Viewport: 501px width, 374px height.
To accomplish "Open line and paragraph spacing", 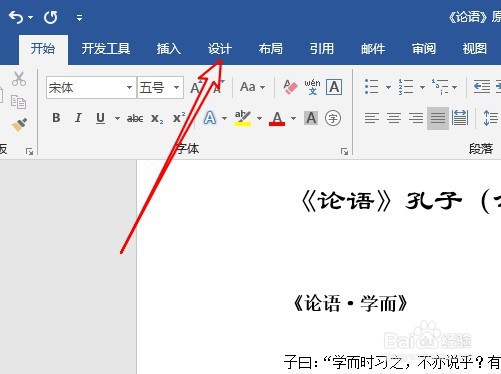I will point(490,118).
